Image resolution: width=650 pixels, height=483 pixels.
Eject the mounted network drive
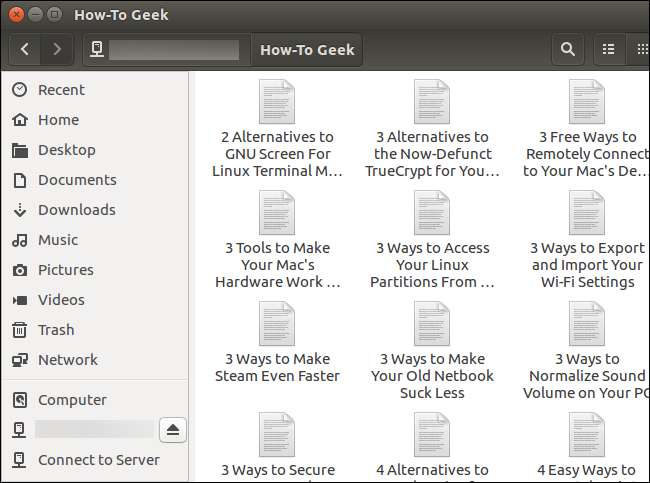(173, 430)
